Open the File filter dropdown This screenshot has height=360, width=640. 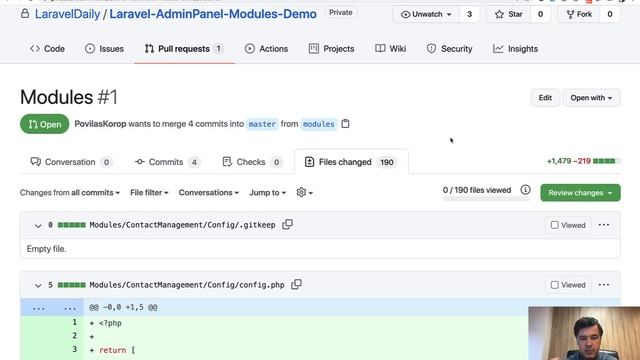coord(149,193)
